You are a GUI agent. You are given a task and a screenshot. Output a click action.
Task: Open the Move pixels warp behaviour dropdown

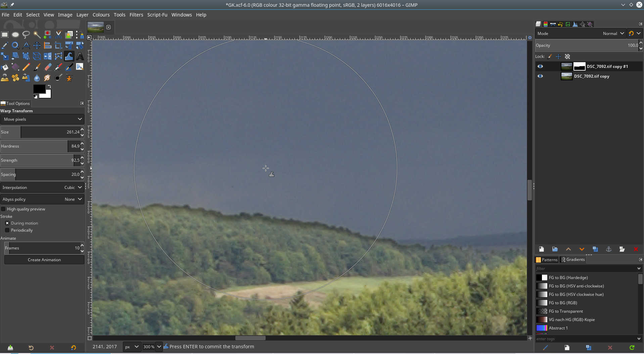point(42,119)
